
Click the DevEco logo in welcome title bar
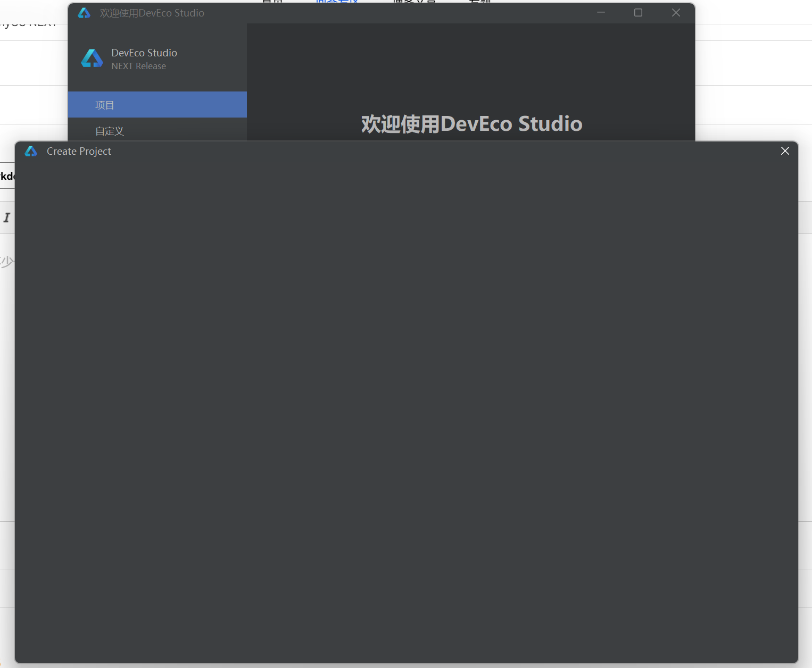click(x=84, y=13)
